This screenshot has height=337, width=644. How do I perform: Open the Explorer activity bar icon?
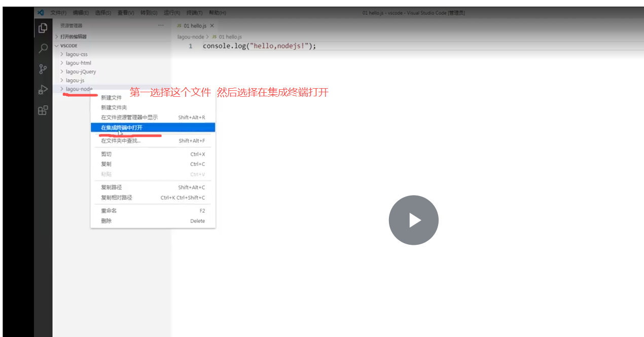[43, 28]
